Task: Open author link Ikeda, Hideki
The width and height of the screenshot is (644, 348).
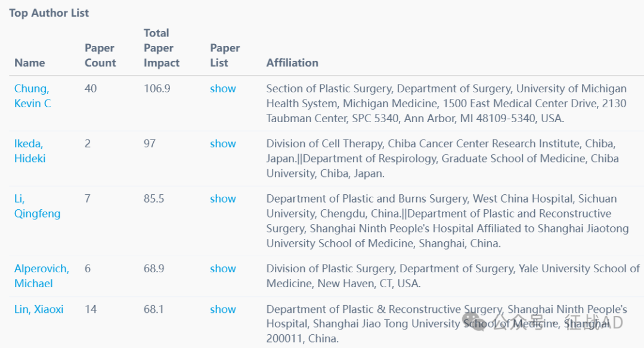Action: (x=30, y=151)
